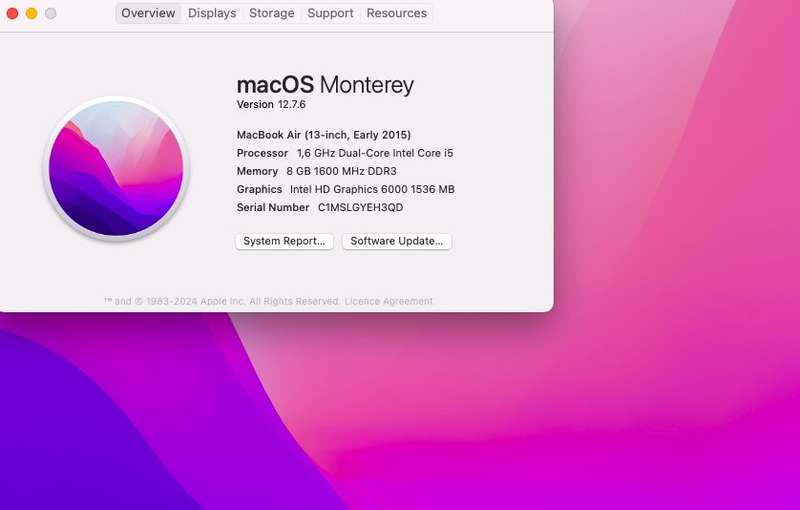Click the serial number 'C1MSLGYEH3QD'
800x510 pixels.
pos(360,208)
